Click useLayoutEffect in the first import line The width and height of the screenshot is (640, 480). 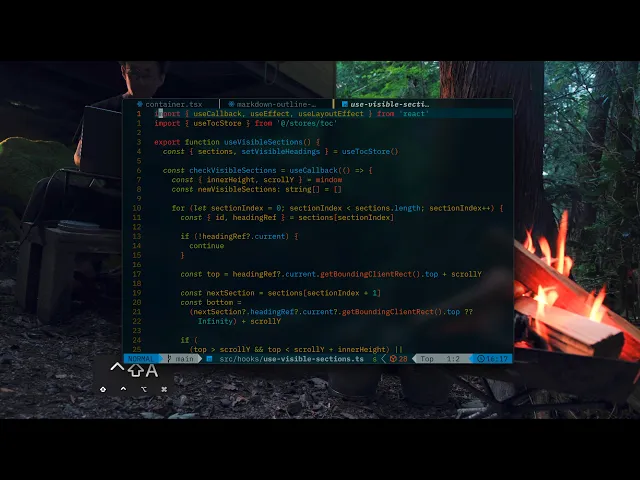pos(331,114)
